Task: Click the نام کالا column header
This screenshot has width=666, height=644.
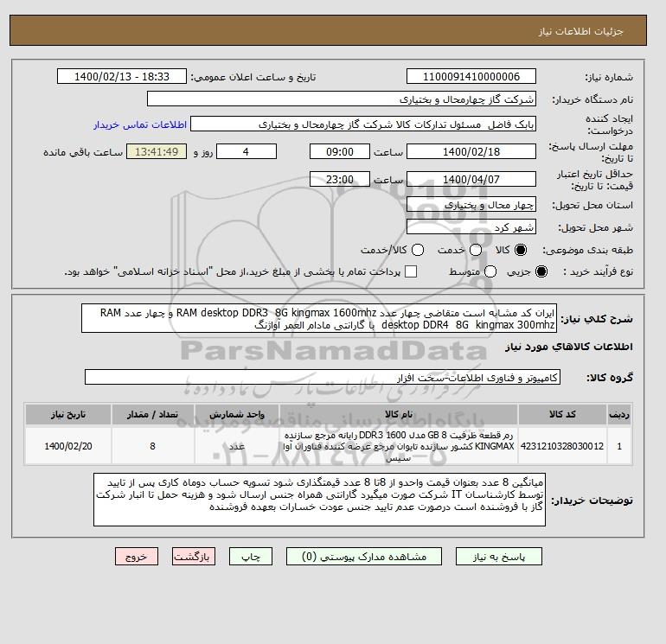Action: click(399, 414)
